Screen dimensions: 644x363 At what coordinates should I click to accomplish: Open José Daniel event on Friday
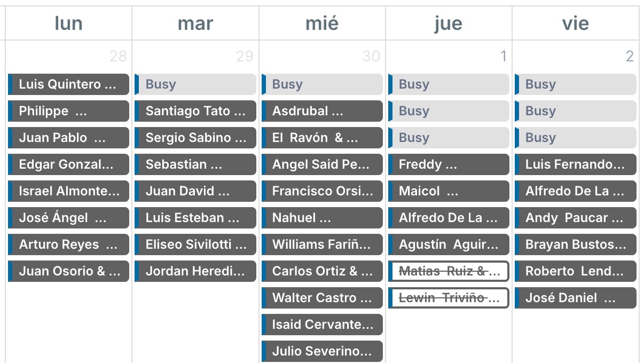click(576, 298)
